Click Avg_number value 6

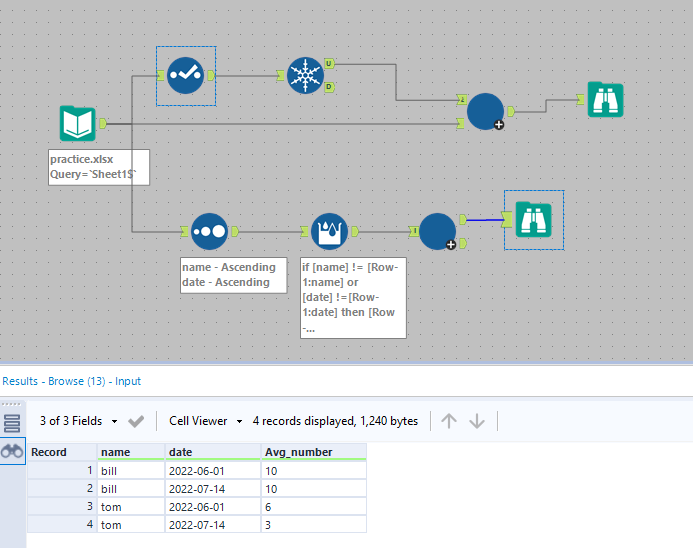point(314,506)
